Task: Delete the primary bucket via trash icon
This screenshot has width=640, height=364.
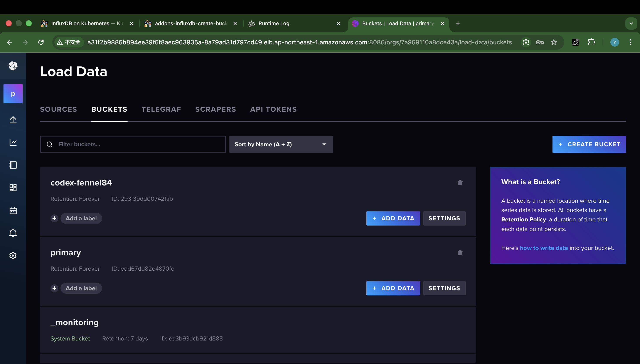Action: pyautogui.click(x=460, y=253)
